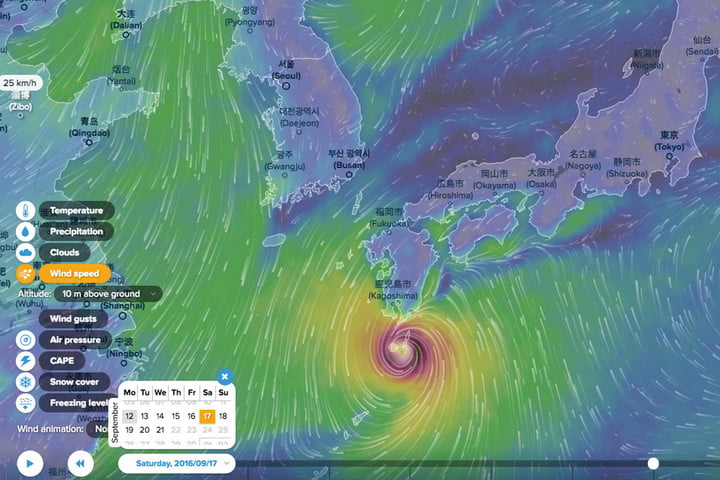Open the Altitude dropdown

109,294
